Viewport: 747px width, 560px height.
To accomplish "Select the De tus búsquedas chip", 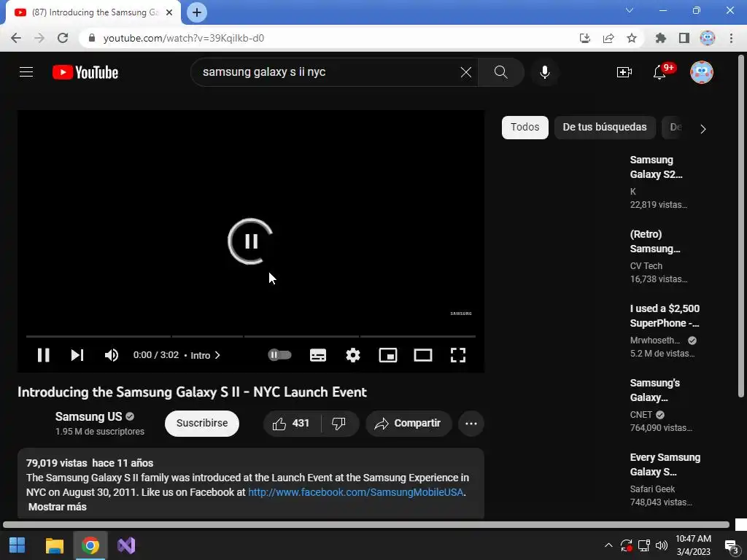I will point(605,127).
